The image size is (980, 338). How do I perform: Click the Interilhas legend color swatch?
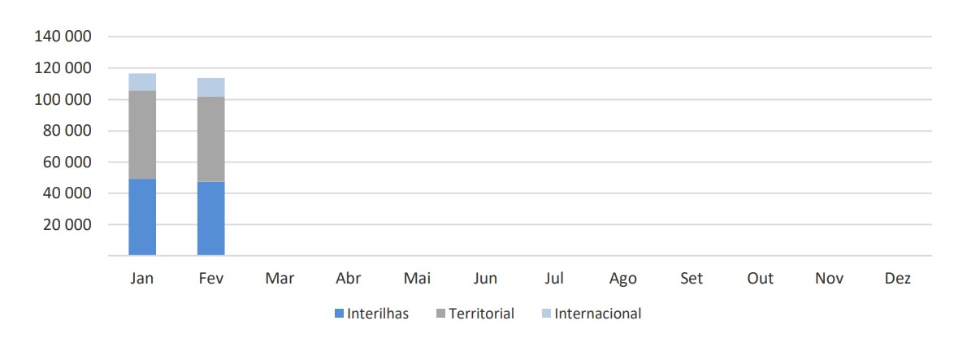(339, 314)
